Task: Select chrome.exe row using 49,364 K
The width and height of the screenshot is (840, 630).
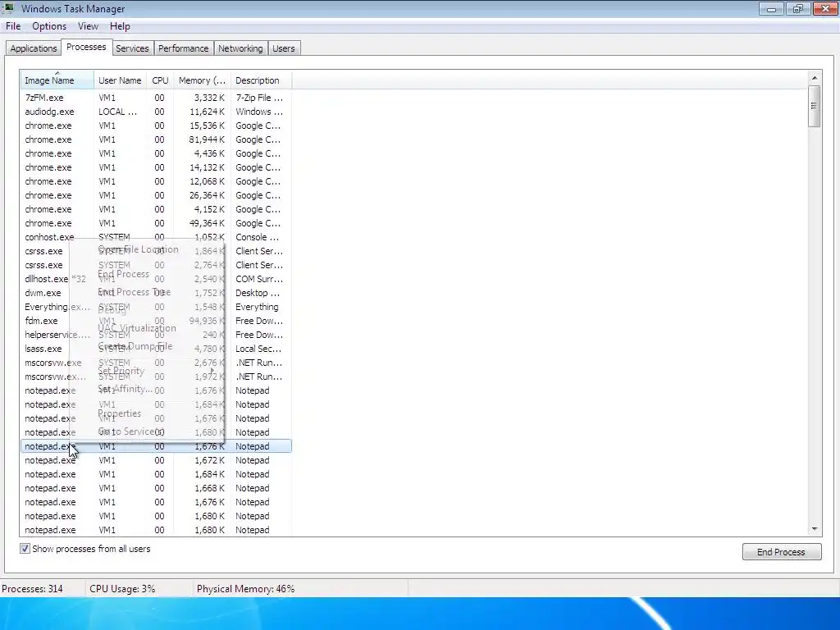Action: pos(156,223)
